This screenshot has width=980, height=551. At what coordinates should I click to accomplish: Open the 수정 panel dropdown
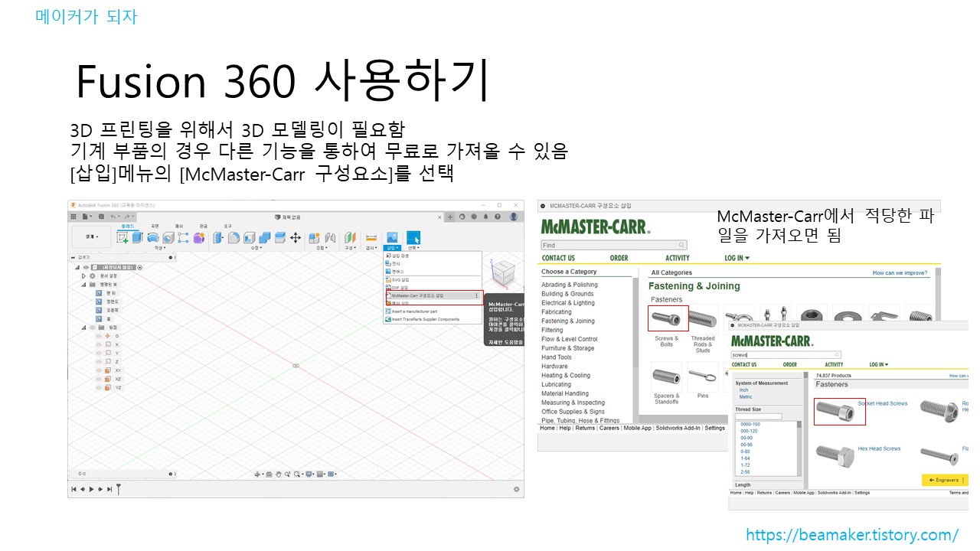click(256, 248)
